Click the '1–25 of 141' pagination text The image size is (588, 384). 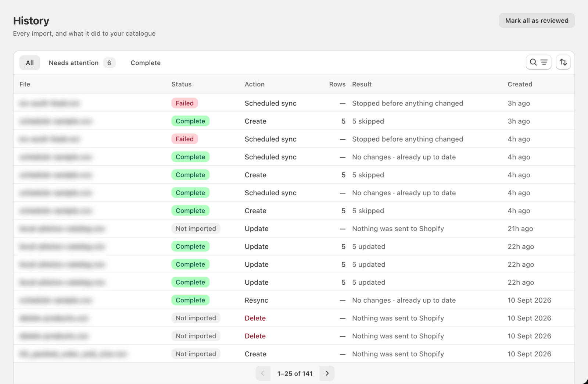pyautogui.click(x=295, y=373)
